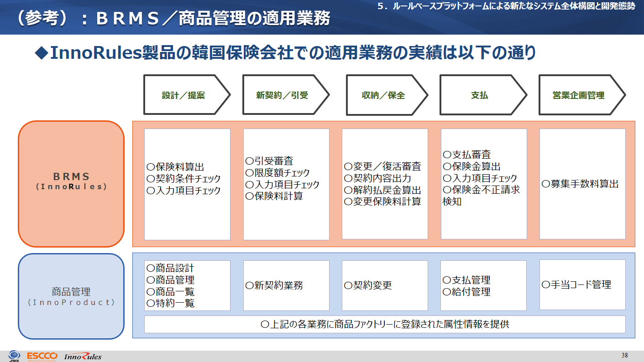Click the 支払管理 item
This screenshot has width=644, height=362.
pos(466,280)
